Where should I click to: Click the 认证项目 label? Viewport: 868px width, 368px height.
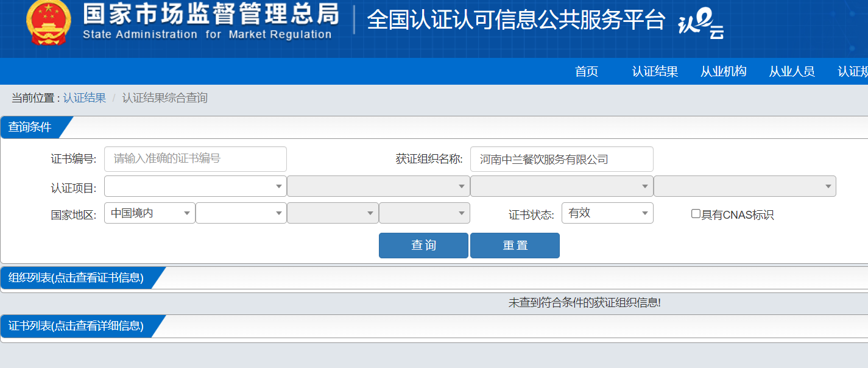(x=73, y=188)
